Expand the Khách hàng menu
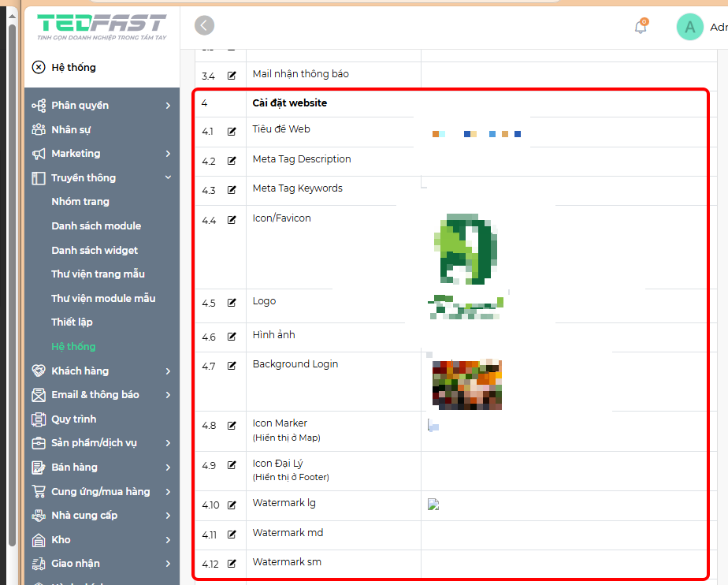This screenshot has height=585, width=728. pos(168,371)
